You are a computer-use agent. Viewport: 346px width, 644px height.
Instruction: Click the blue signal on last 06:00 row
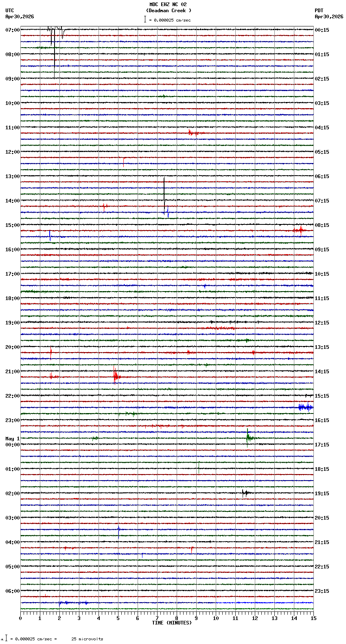coord(73,603)
